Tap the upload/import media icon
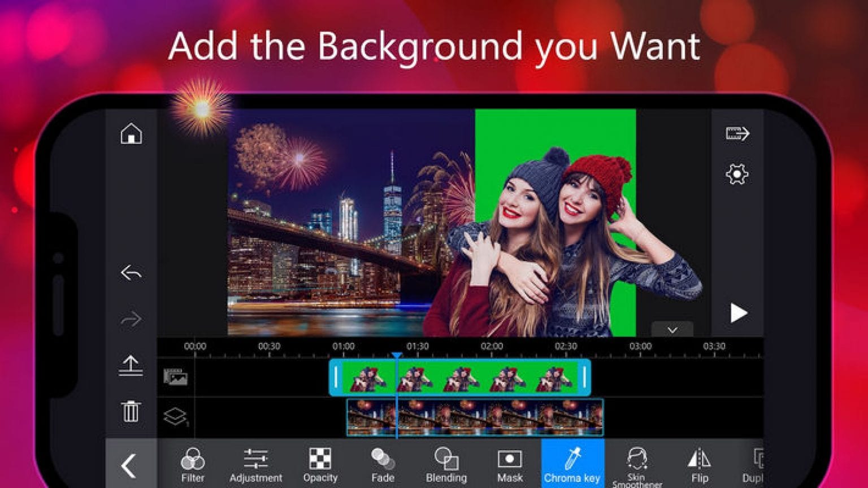868x488 pixels. click(x=131, y=365)
